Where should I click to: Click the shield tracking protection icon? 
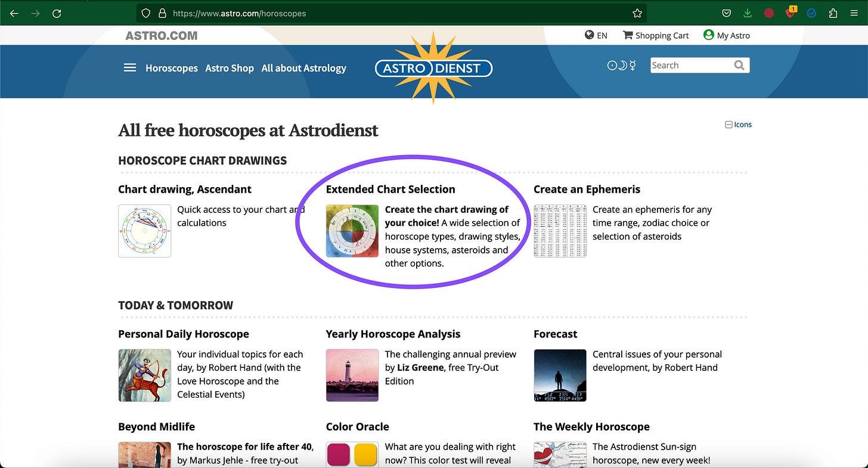point(146,13)
